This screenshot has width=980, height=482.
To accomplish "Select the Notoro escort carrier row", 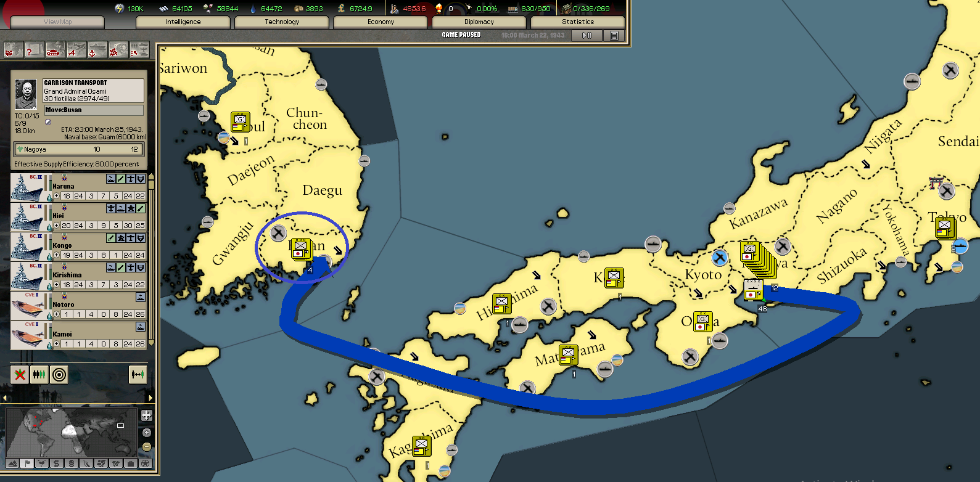I will pyautogui.click(x=78, y=306).
